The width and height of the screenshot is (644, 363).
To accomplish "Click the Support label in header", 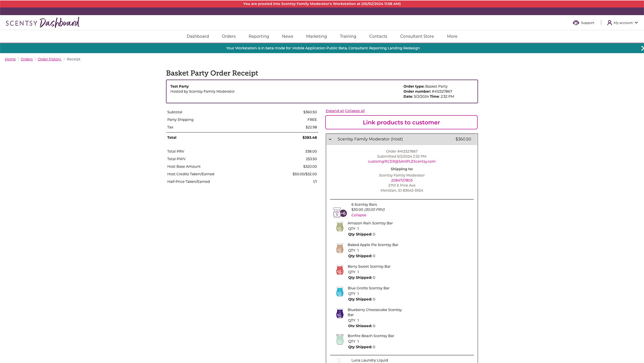I will coord(587,23).
